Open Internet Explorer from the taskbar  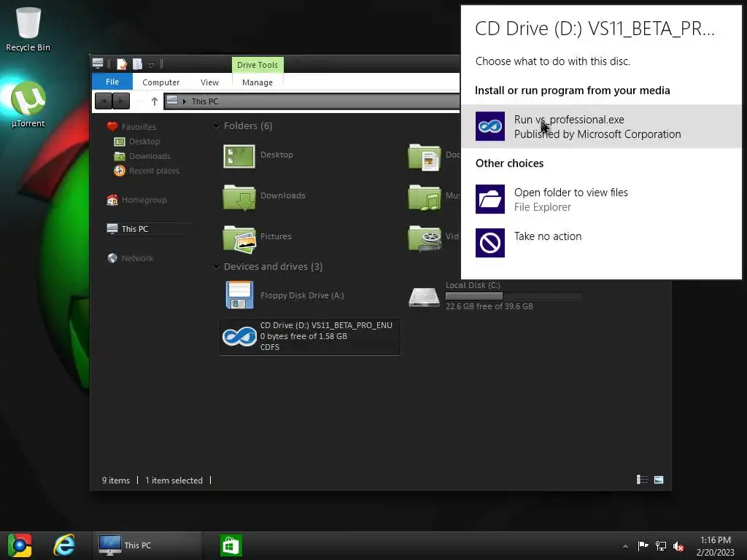pyautogui.click(x=64, y=545)
